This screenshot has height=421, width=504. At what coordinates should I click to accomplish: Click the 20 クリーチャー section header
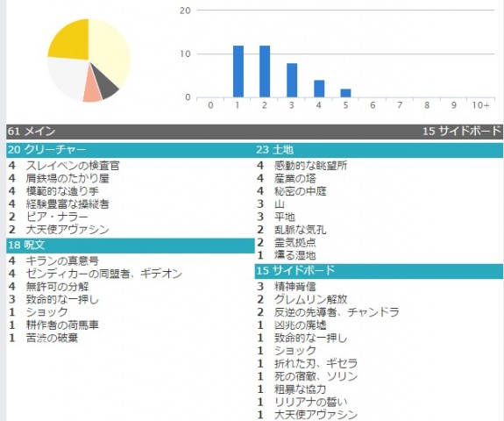(131, 150)
